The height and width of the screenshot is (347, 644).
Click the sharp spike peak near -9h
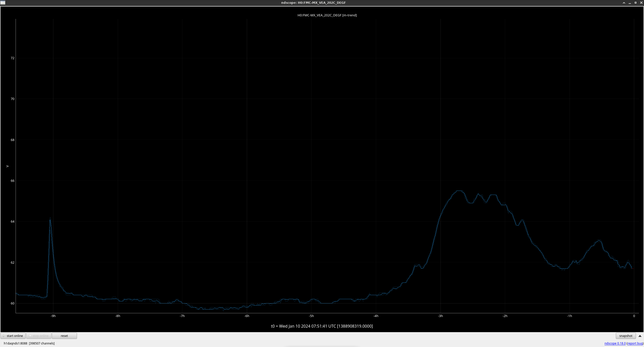[x=50, y=219]
